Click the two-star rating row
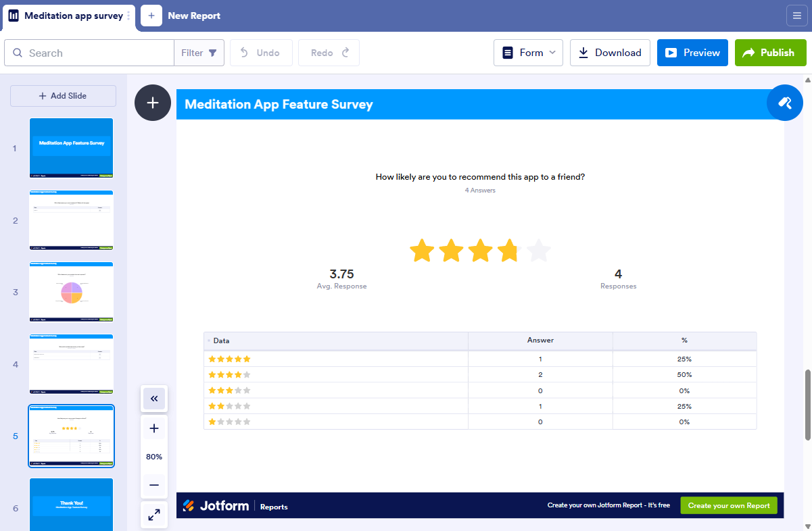Screen dimensions: 812x531 (480, 406)
